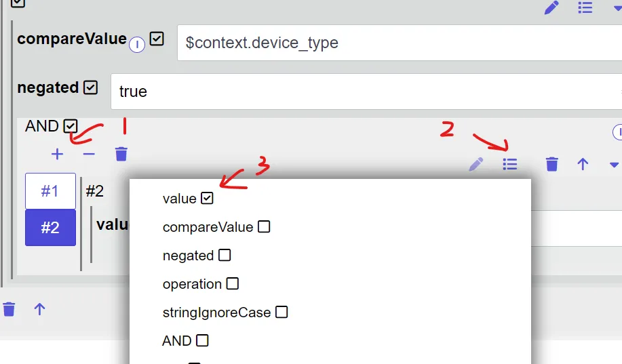Click the minus icon under AND

point(89,155)
